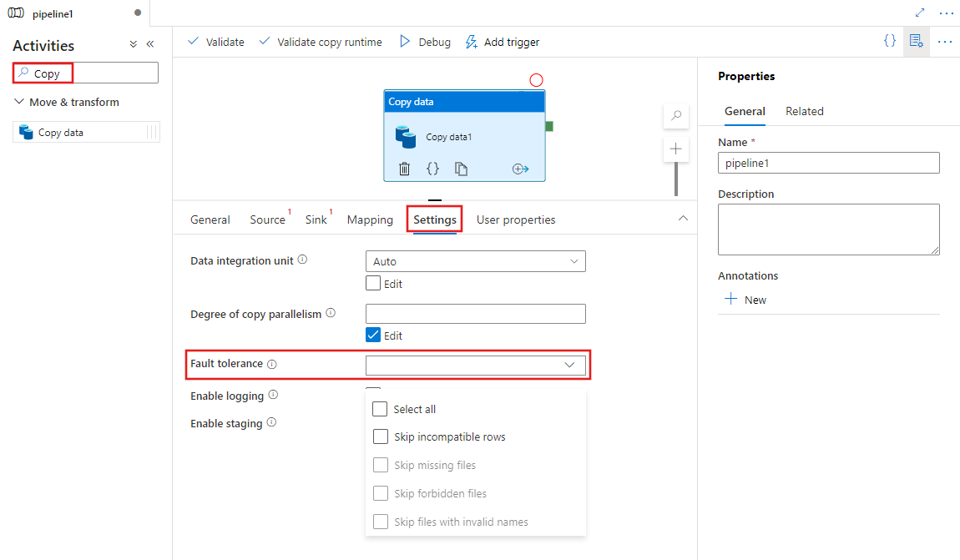Open properties pane with list-gear icon
This screenshot has width=960, height=560.
(x=917, y=40)
